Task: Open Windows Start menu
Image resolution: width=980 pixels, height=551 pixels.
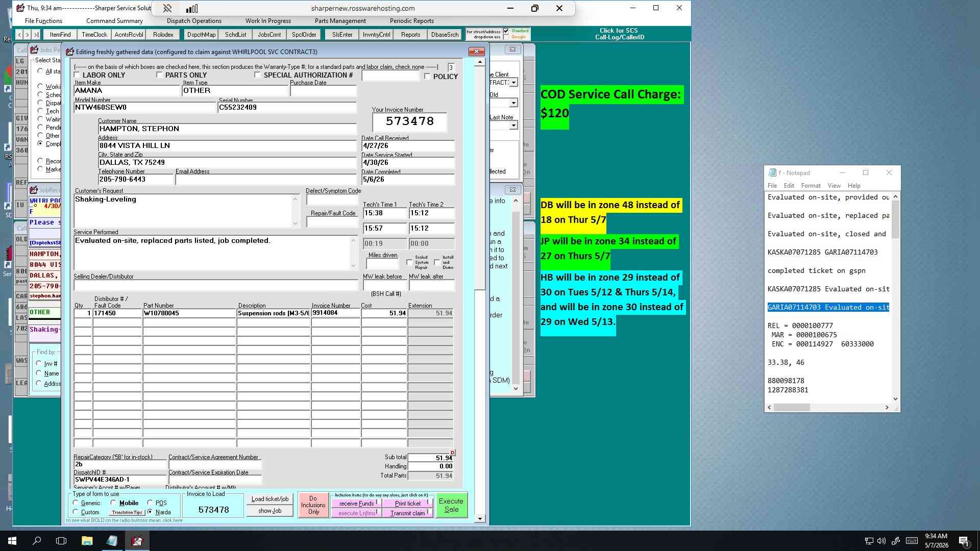Action: [x=12, y=541]
